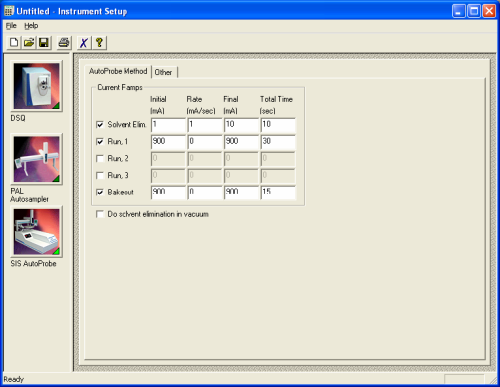Viewport: 500px width, 387px height.
Task: Click the Print toolbar icon
Action: tap(64, 43)
